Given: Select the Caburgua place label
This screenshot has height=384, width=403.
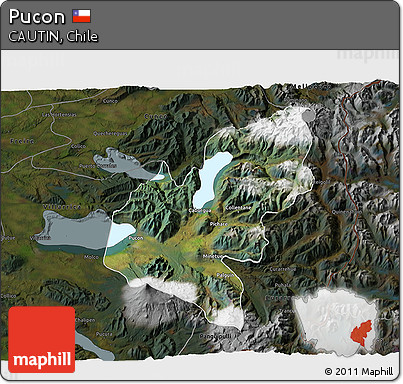Looking at the screenshot, I should (x=200, y=211).
